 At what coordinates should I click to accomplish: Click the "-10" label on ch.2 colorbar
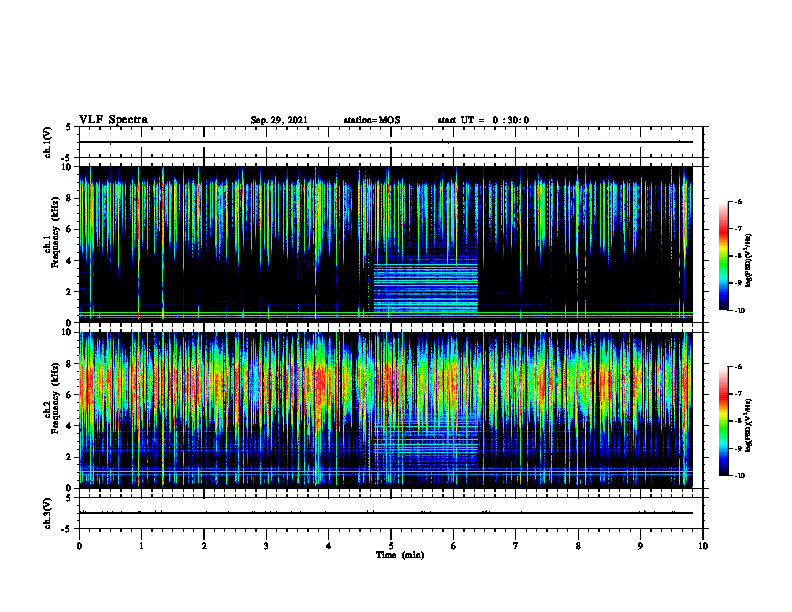point(740,475)
